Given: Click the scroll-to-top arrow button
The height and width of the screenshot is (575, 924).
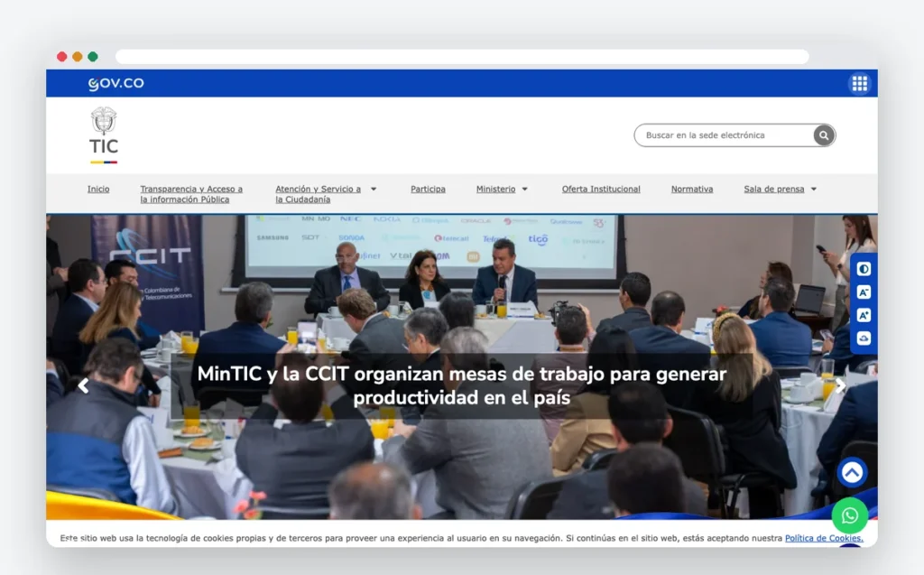Looking at the screenshot, I should (852, 472).
